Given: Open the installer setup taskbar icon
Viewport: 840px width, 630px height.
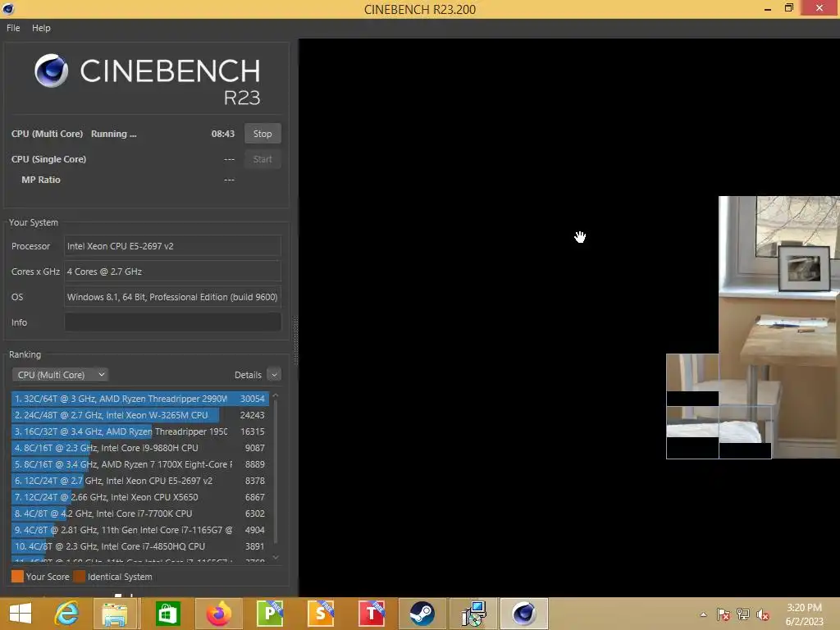Looking at the screenshot, I should [x=473, y=614].
